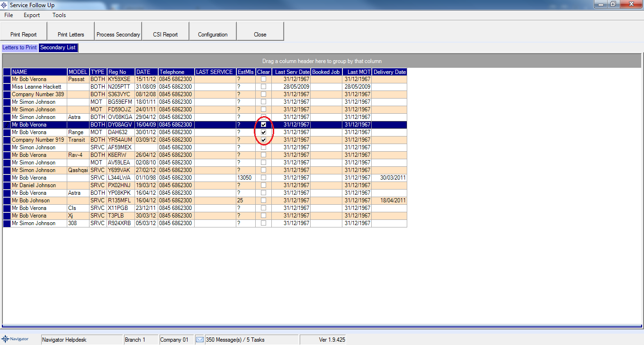Sort by the TYPE column header

[x=98, y=72]
